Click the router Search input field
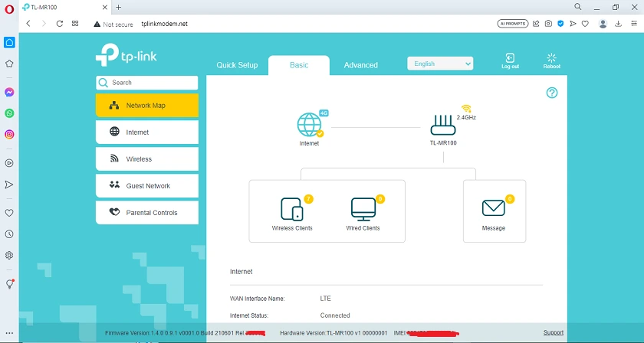The height and width of the screenshot is (343, 644). 147,83
